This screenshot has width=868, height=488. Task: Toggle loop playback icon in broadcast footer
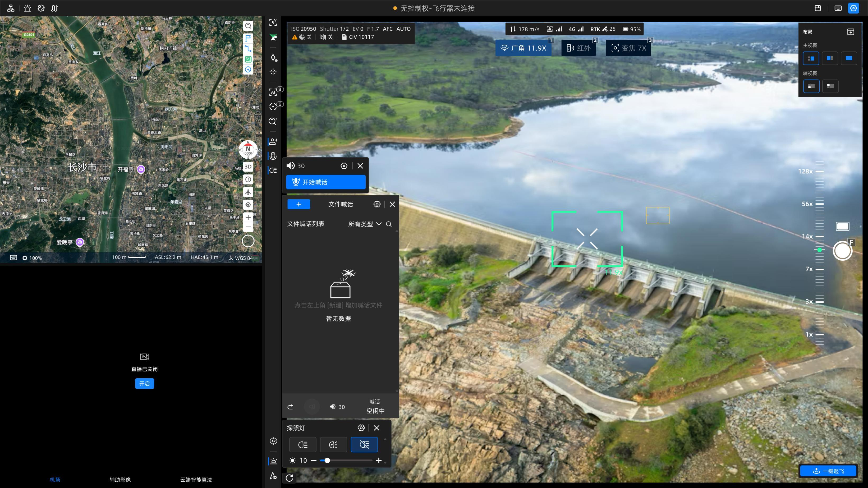click(290, 407)
